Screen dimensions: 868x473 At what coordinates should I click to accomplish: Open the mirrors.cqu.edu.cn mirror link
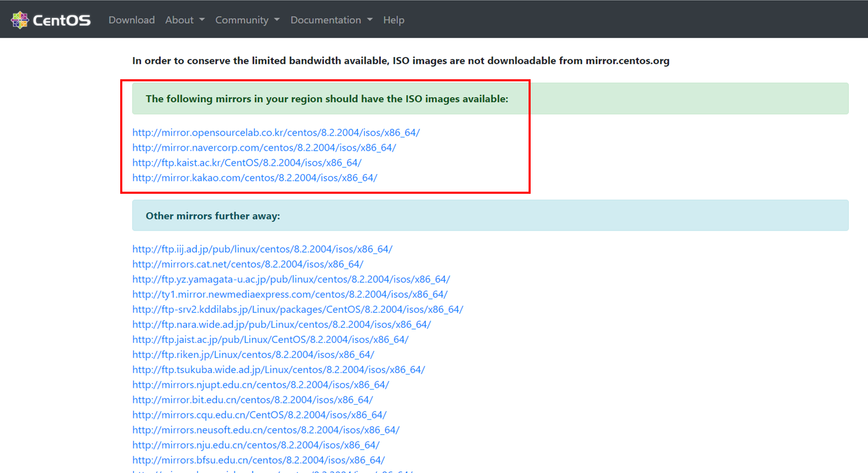[x=259, y=414]
